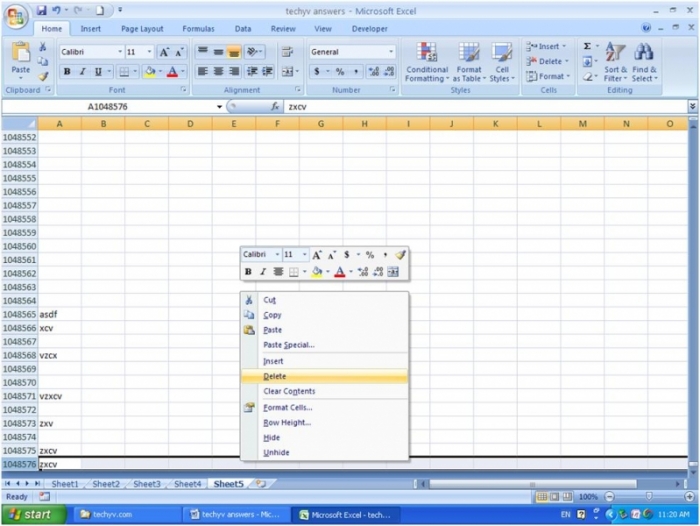
Task: Click the zoom slider in the status bar
Action: pyautogui.click(x=647, y=497)
